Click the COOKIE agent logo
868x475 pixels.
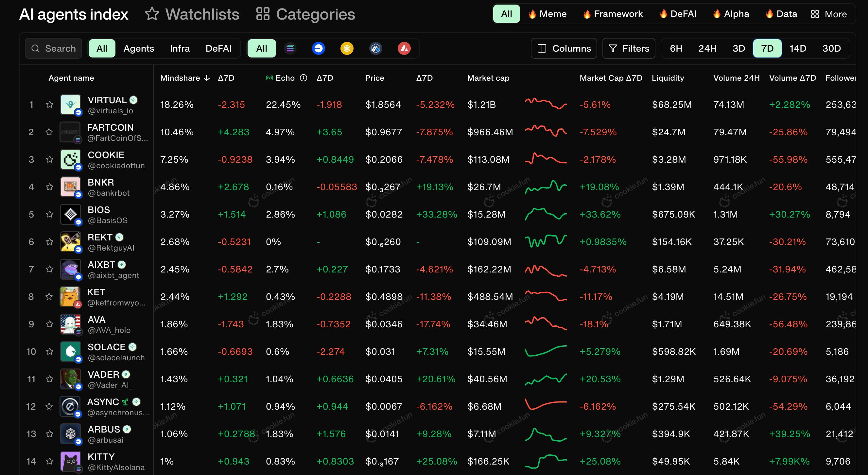point(70,159)
